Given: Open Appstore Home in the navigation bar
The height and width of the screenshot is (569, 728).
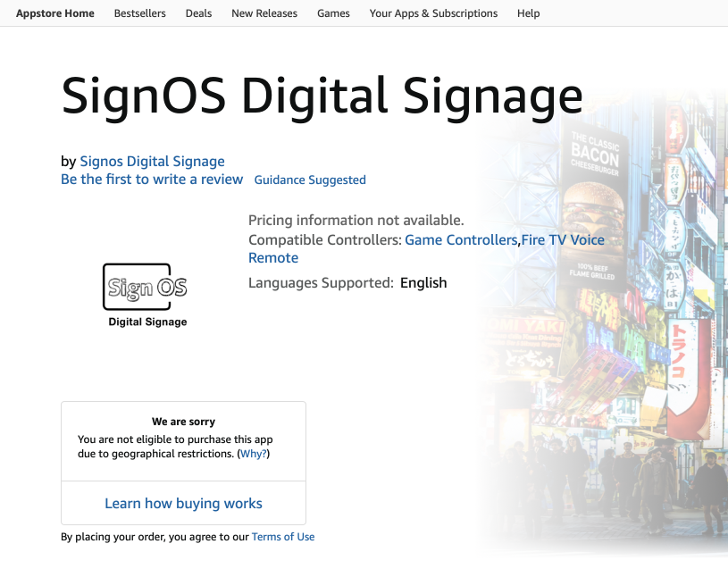Looking at the screenshot, I should click(54, 13).
